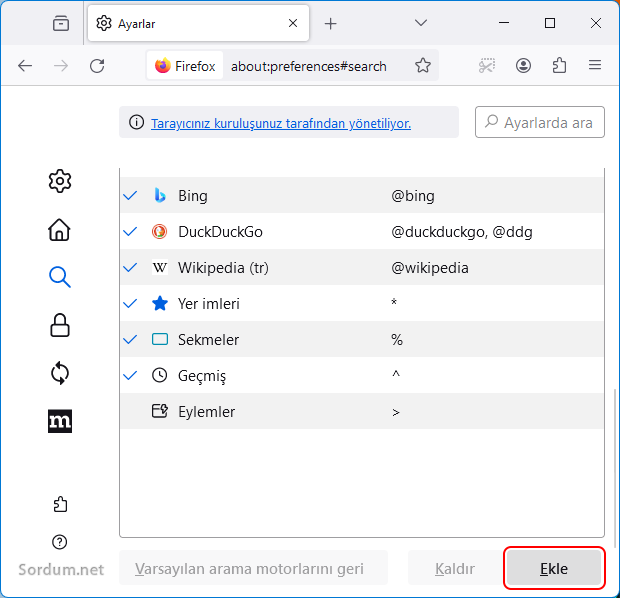Click the Kaldır button
The width and height of the screenshot is (620, 598).
455,568
